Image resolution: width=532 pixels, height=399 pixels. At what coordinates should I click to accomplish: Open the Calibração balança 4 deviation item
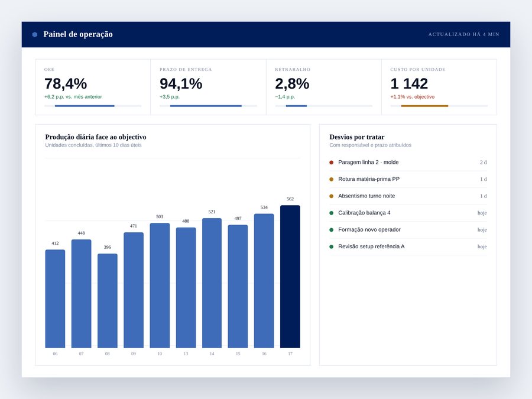coord(408,213)
